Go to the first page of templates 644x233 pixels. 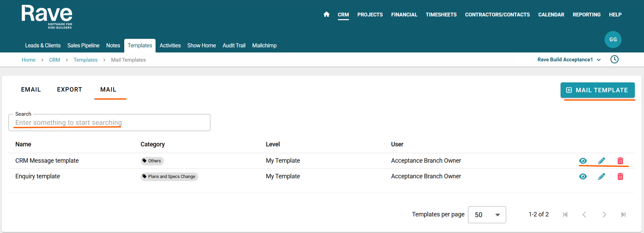565,215
